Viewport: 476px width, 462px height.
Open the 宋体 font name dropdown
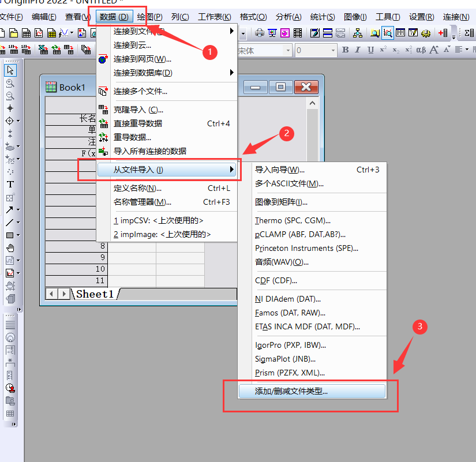[288, 50]
